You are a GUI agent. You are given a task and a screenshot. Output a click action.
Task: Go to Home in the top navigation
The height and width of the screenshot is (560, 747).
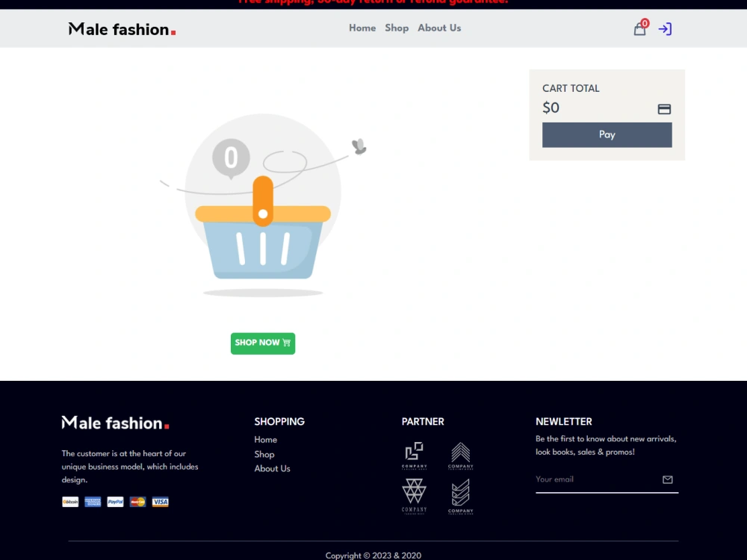pyautogui.click(x=362, y=28)
